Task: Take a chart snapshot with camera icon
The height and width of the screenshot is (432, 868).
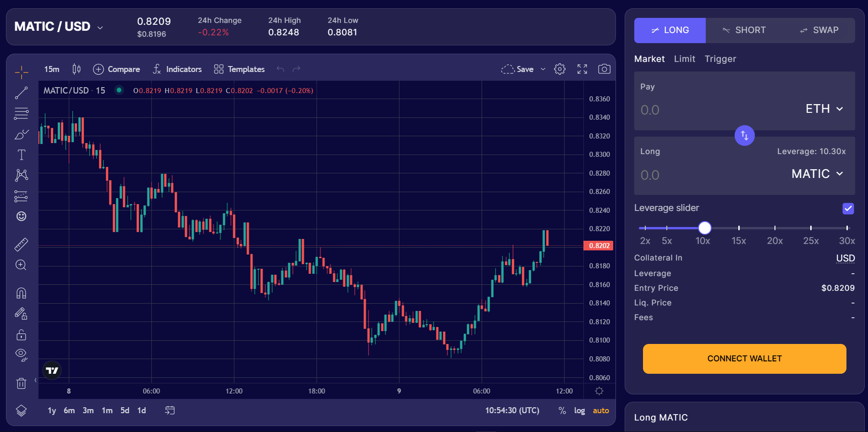Action: coord(604,69)
